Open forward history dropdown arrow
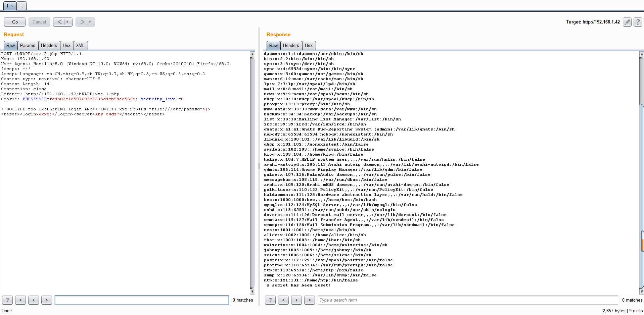Viewport: 644px width, 315px height. [90, 22]
